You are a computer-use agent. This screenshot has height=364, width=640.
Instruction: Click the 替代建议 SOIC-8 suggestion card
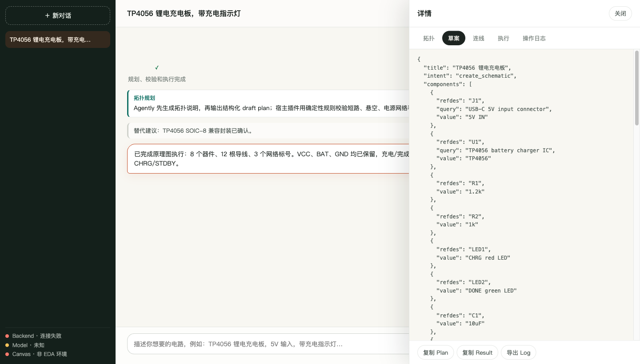(268, 131)
